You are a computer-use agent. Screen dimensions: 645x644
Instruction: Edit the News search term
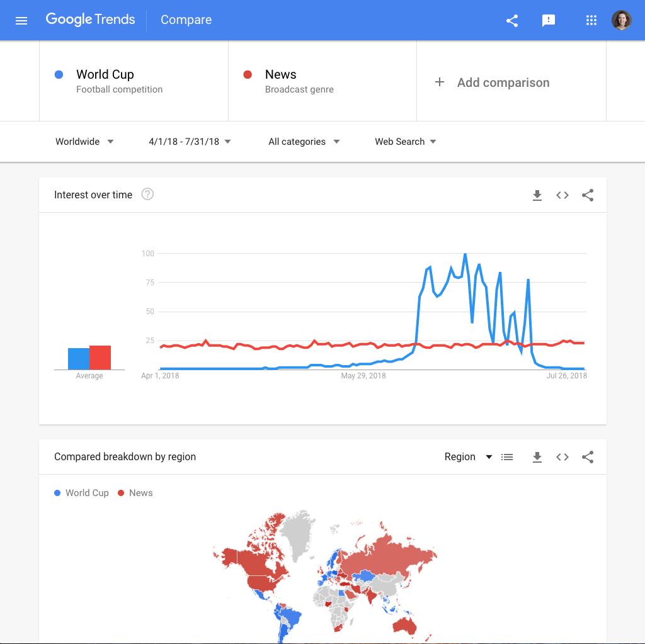click(x=322, y=81)
